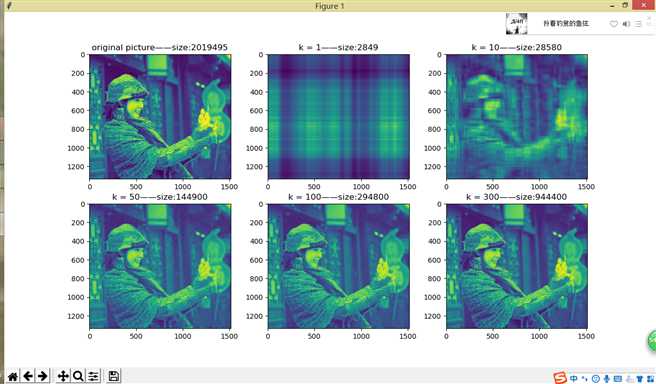Click the k = 100 subplot image

tap(338, 266)
